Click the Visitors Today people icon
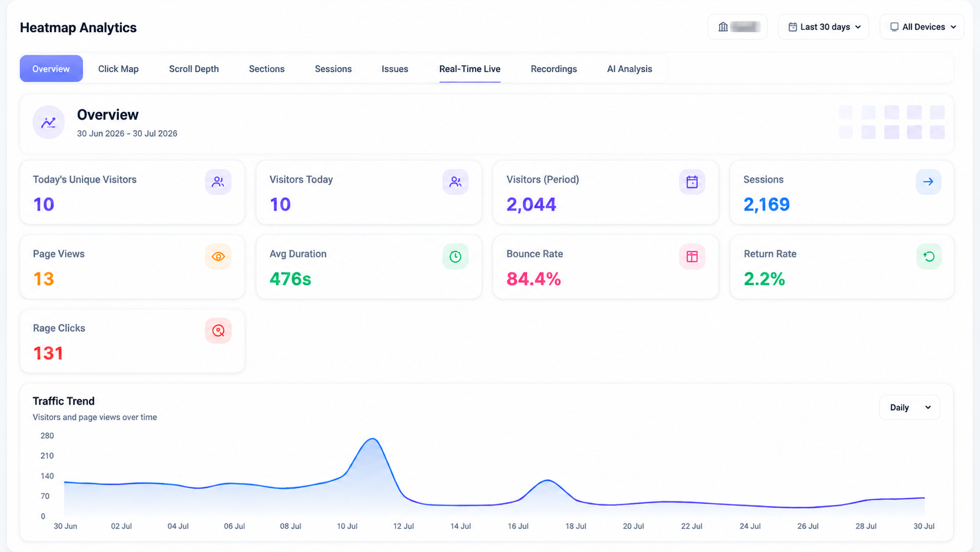This screenshot has height=552, width=980. coord(455,182)
